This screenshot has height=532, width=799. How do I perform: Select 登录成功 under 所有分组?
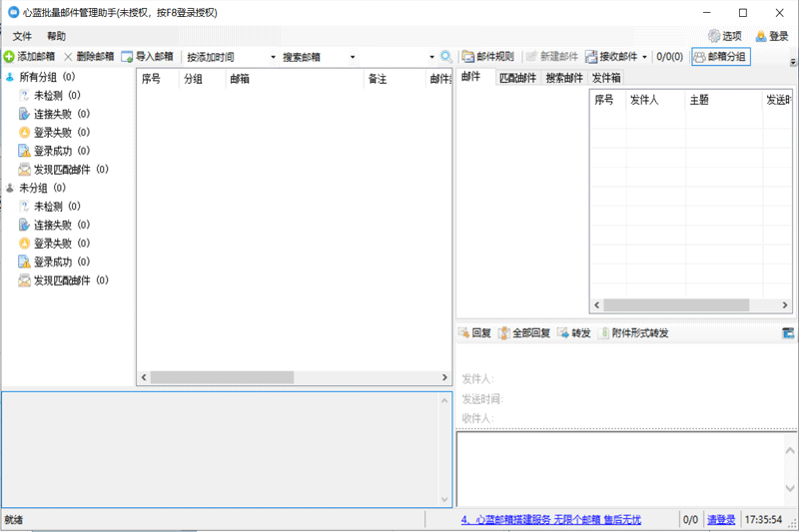(x=52, y=151)
